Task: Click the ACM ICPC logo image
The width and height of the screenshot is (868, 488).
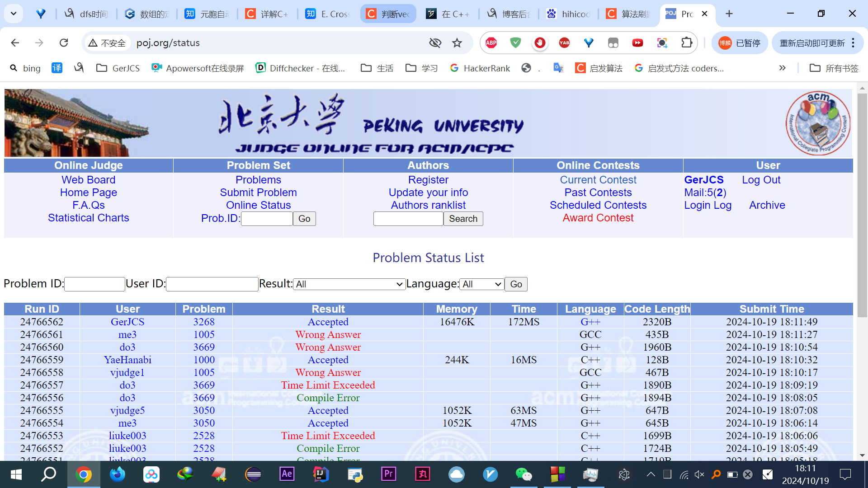Action: [x=817, y=123]
